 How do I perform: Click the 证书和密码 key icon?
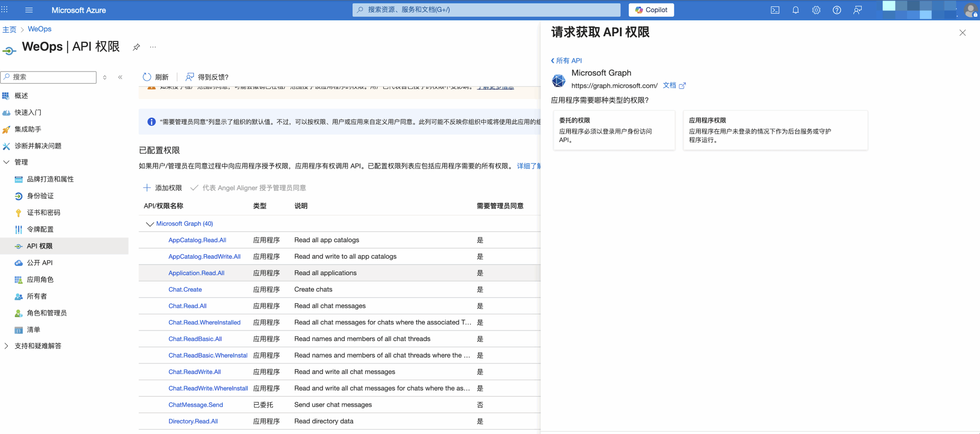(x=18, y=213)
